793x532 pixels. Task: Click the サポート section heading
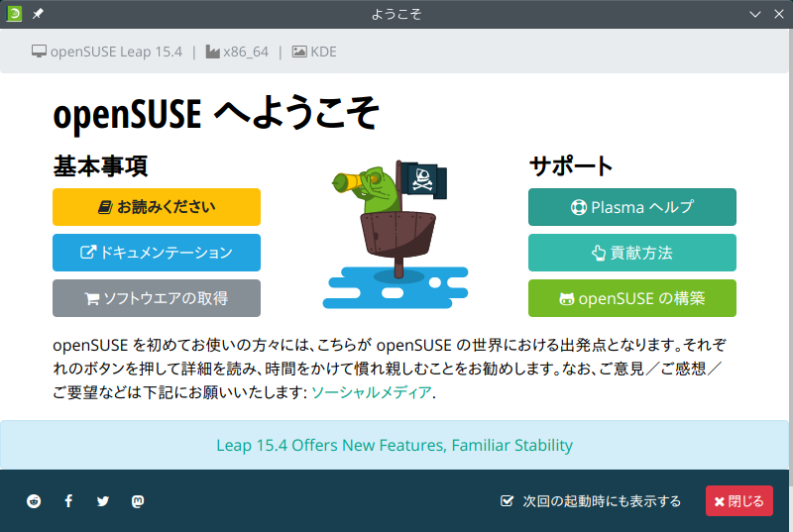[x=571, y=166]
